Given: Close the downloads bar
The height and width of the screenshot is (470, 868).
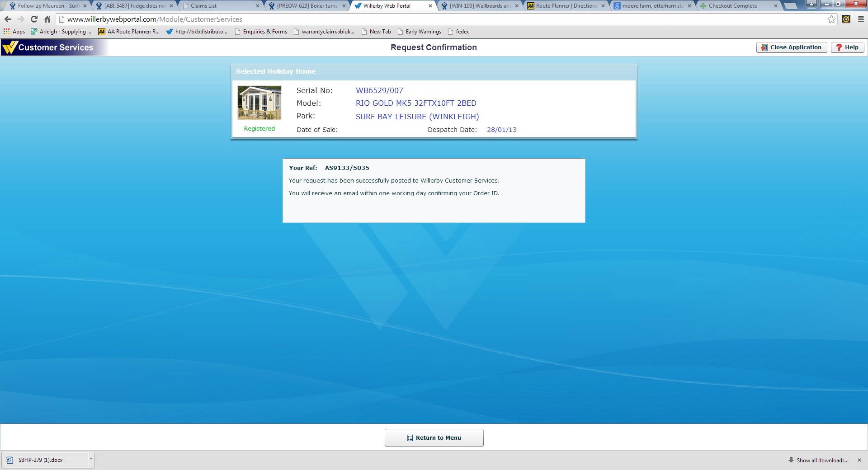Looking at the screenshot, I should click(859, 460).
